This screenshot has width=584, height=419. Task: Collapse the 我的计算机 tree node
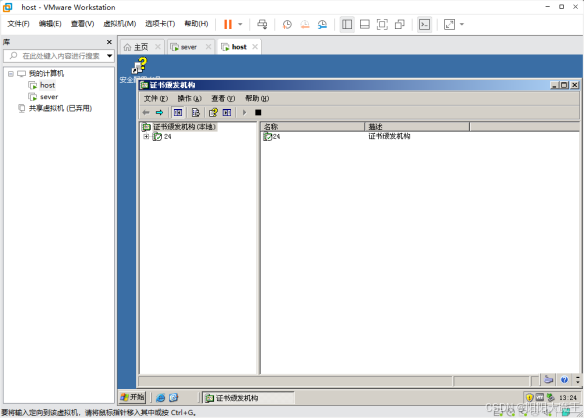[x=11, y=74]
